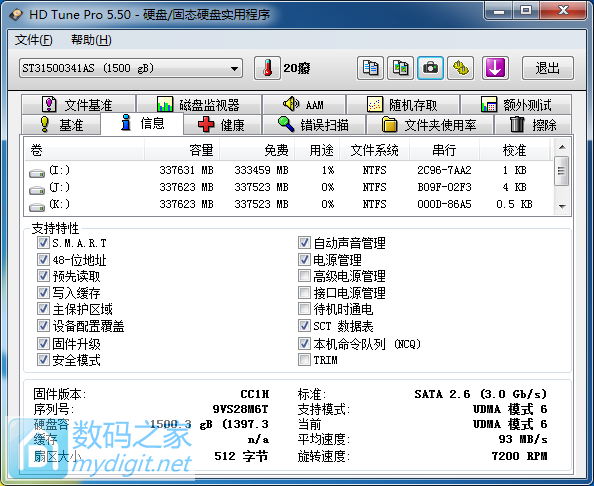Toggle the 主保护区域 checkbox
The width and height of the screenshot is (594, 486).
(43, 309)
